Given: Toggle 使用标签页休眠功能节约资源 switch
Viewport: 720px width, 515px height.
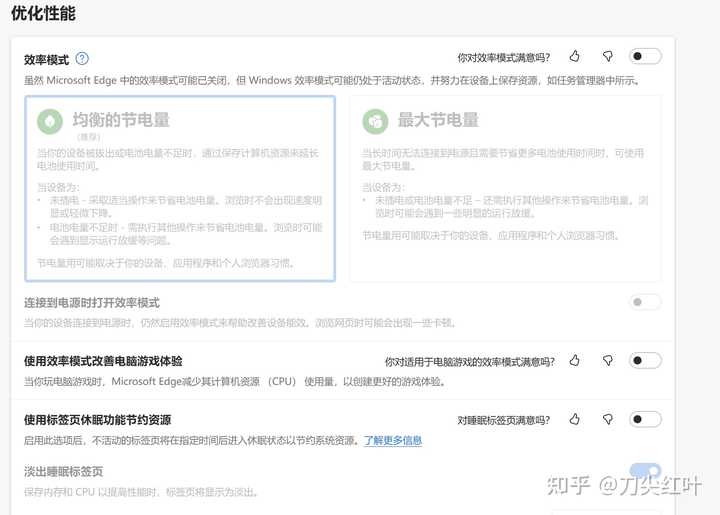Looking at the screenshot, I should point(645,419).
